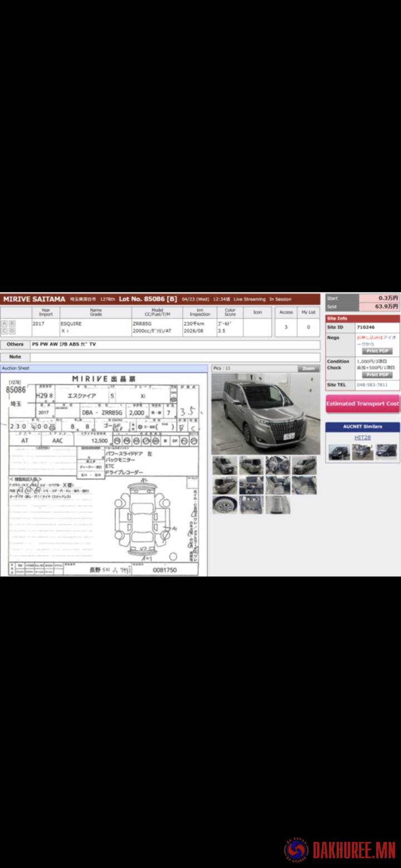This screenshot has width=401, height=868.
Task: Select the front-left exterior thumbnail in gallery
Action: click(224, 465)
